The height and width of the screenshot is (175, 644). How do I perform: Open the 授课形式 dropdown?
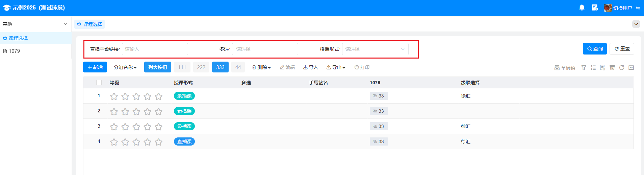coord(375,49)
